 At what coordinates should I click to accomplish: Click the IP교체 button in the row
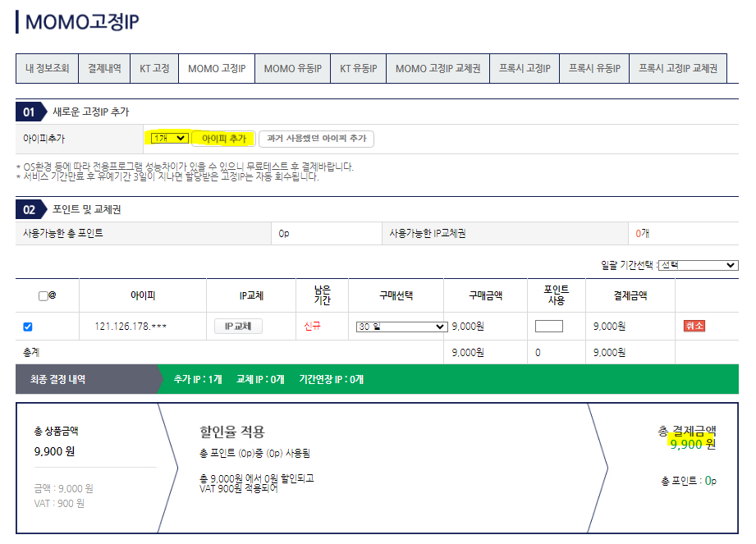(238, 327)
